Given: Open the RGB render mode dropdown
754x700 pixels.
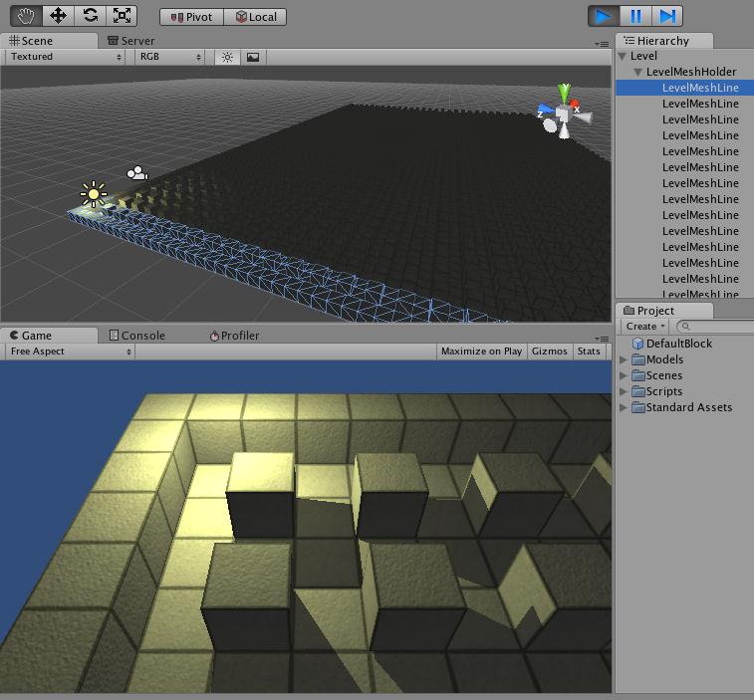Looking at the screenshot, I should click(x=170, y=57).
